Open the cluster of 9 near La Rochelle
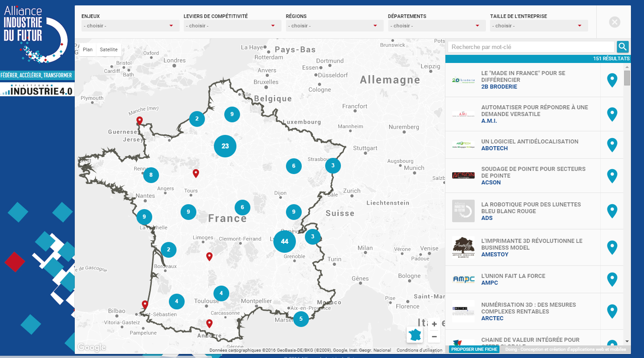644x358 pixels. 144,217
